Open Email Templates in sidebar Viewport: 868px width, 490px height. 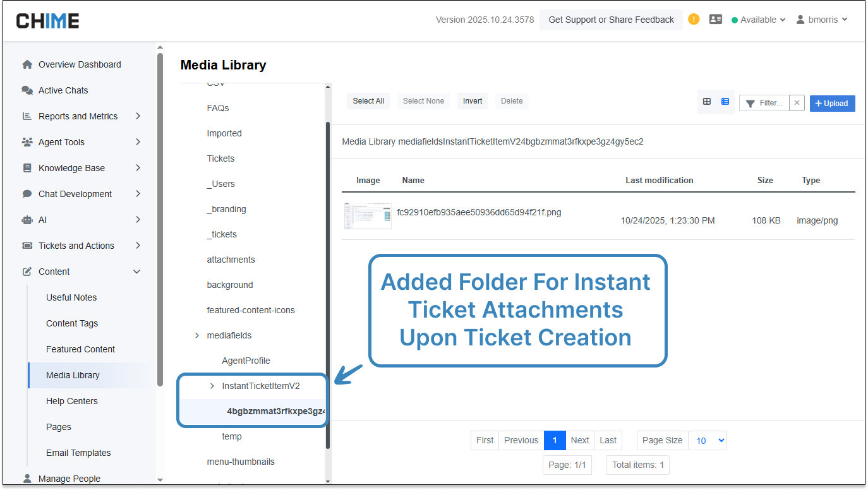[x=78, y=453]
